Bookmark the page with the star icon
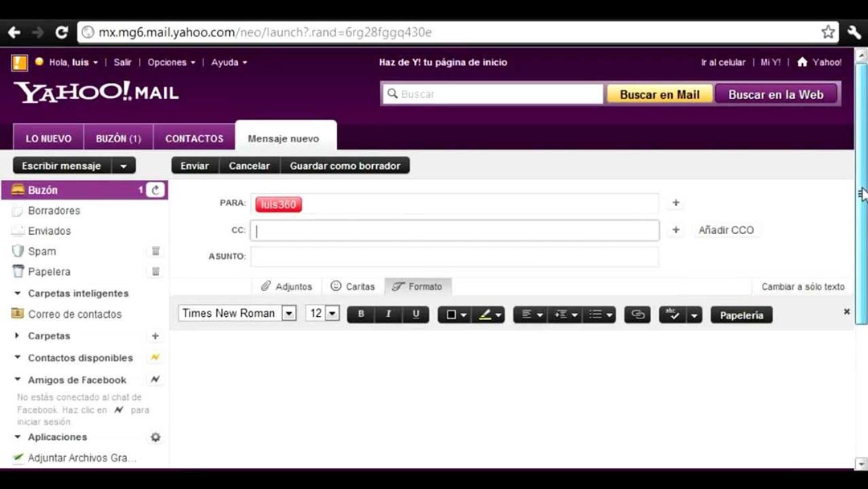This screenshot has height=489, width=868. (828, 32)
